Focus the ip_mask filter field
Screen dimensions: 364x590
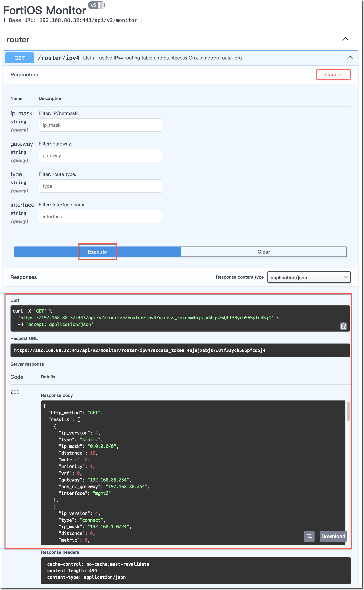click(x=100, y=125)
